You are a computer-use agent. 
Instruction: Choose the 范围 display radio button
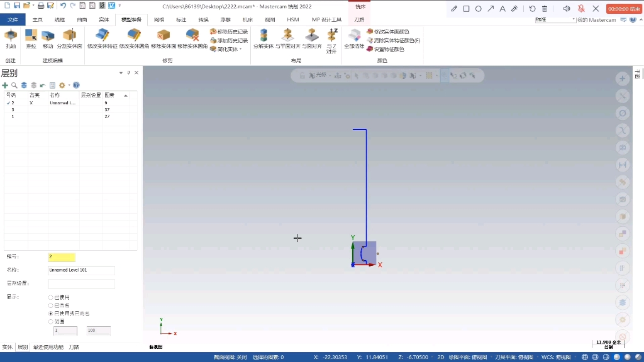coord(51,321)
